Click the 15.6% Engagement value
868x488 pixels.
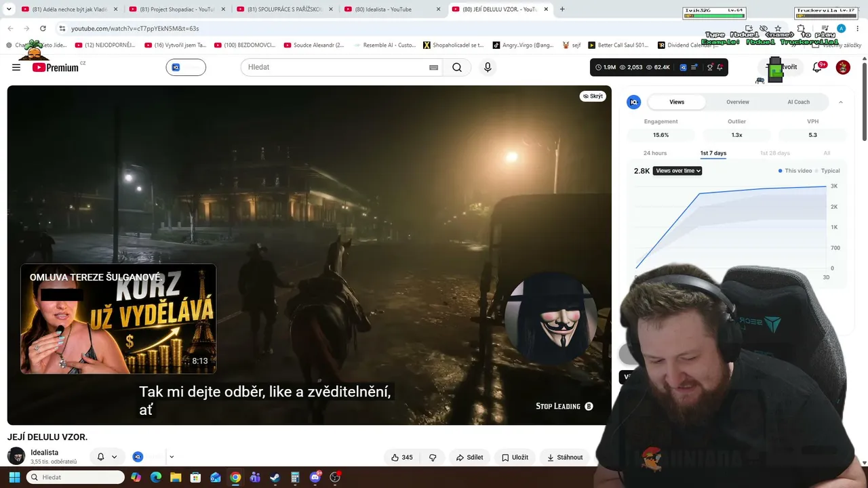click(x=660, y=135)
